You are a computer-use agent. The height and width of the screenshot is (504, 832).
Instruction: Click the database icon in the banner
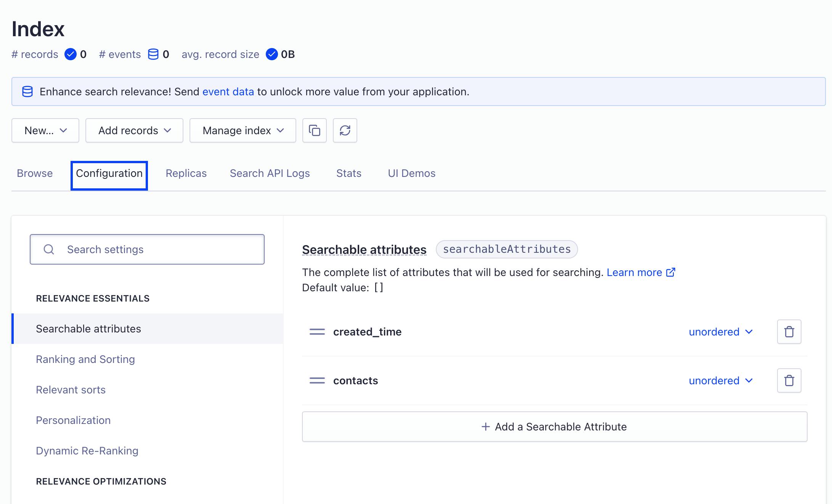[x=27, y=91]
